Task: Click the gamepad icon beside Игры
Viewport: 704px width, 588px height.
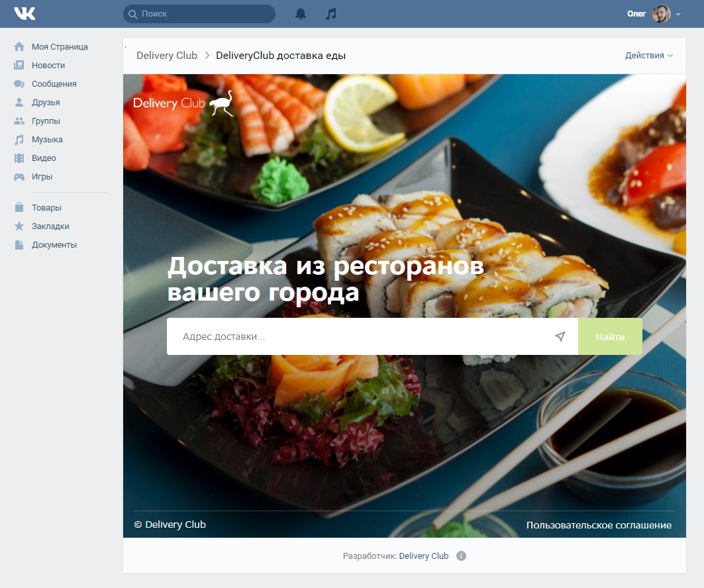Action: (19, 177)
